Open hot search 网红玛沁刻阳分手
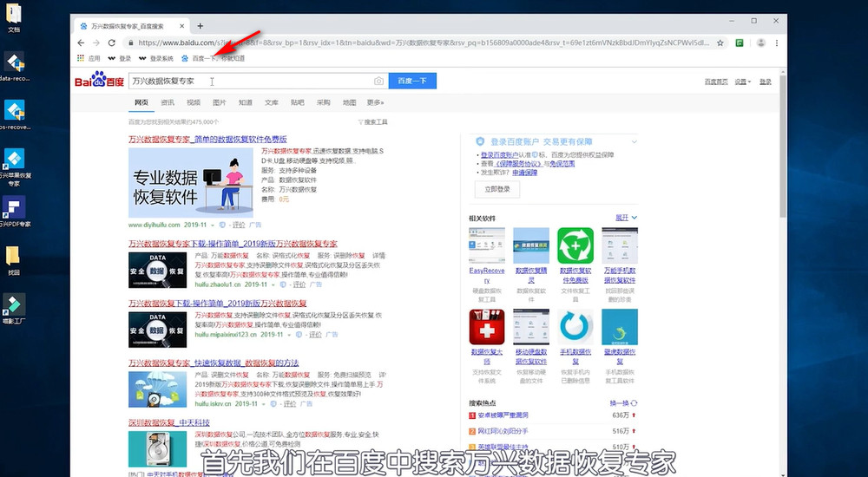 (503, 431)
